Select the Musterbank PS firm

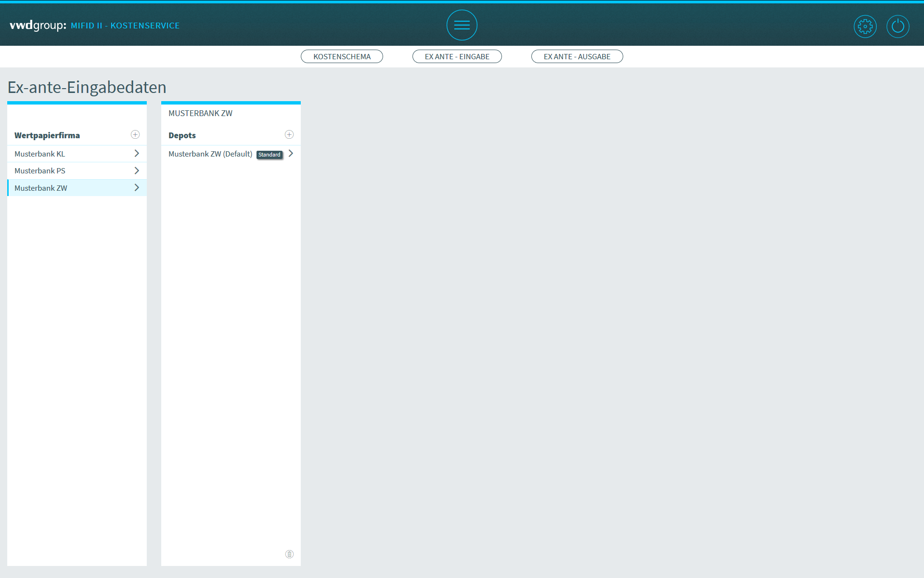tap(40, 171)
